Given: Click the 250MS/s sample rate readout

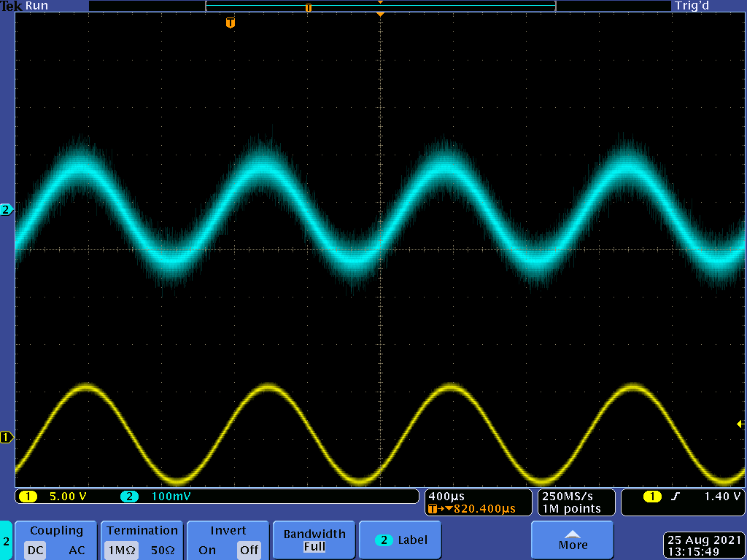Looking at the screenshot, I should [x=568, y=497].
